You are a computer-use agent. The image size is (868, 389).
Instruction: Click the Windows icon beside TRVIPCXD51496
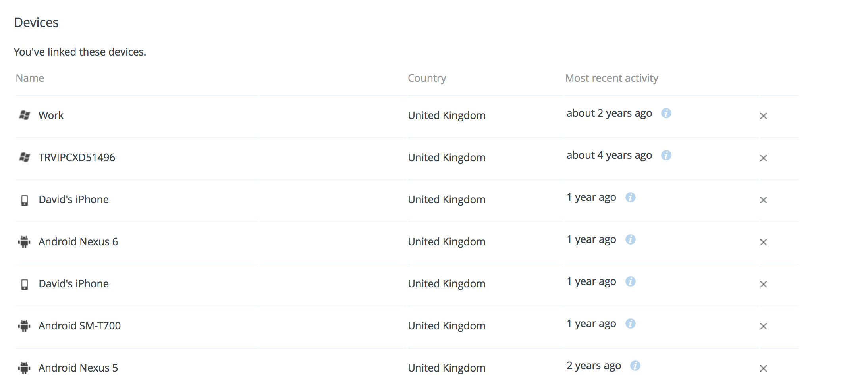[x=24, y=157]
